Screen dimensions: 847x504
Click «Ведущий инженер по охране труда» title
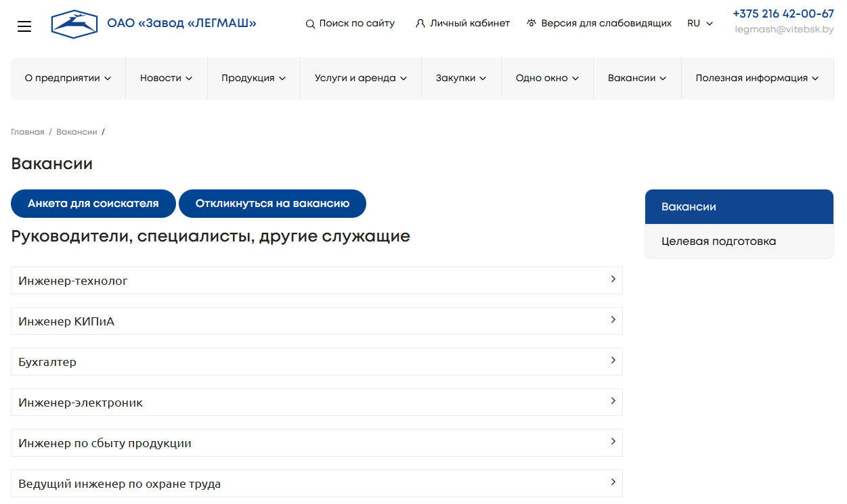pos(120,484)
